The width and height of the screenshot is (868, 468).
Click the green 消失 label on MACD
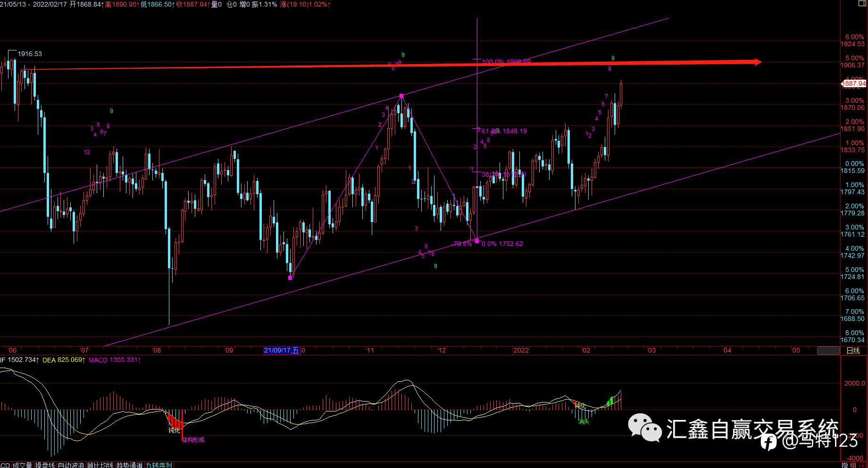pos(584,421)
